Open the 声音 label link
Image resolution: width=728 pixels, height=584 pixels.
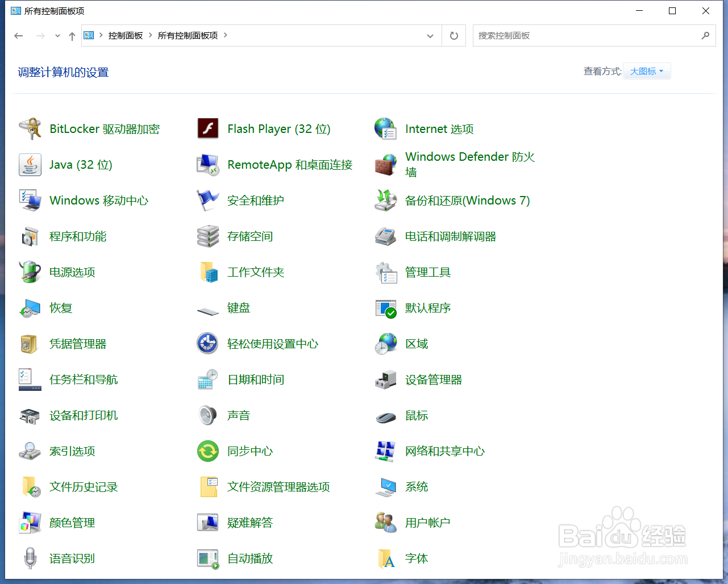pyautogui.click(x=239, y=415)
